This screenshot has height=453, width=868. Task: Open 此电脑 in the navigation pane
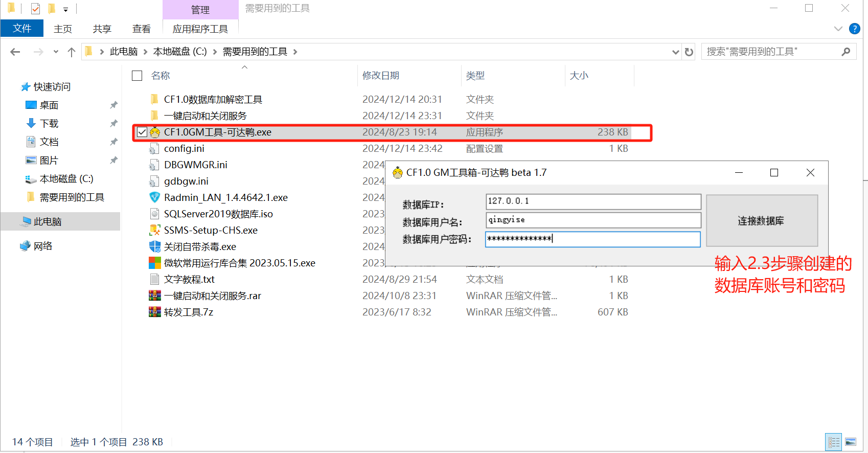click(48, 221)
